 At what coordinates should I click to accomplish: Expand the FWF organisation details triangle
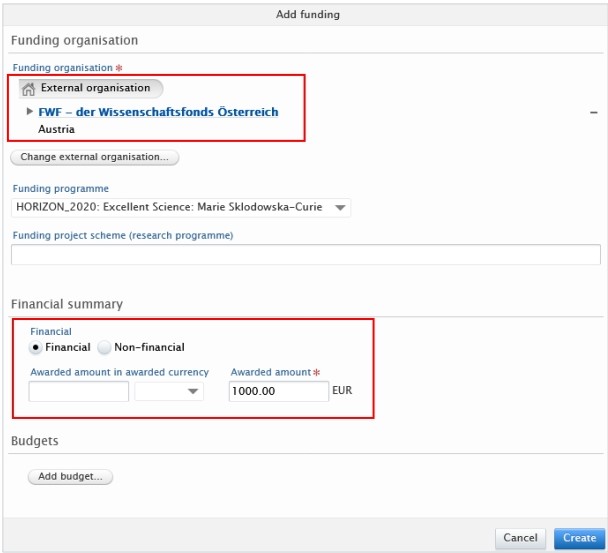point(30,111)
